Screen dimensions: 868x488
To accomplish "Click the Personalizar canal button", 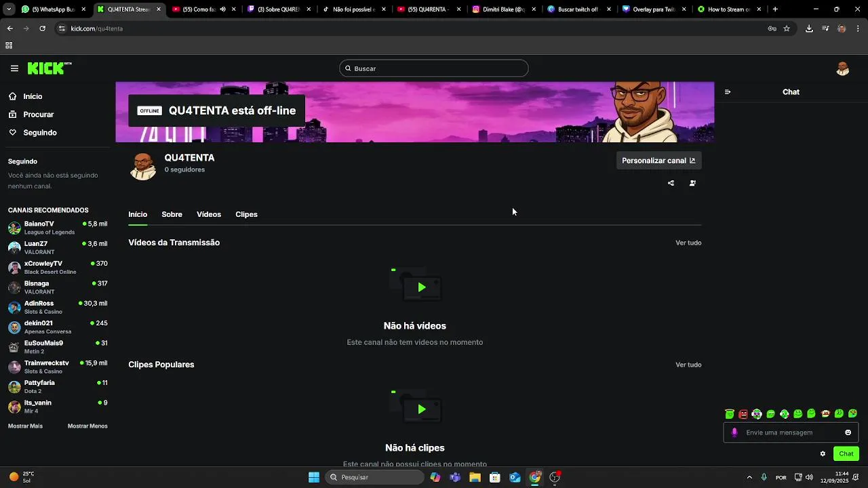I will click(658, 161).
